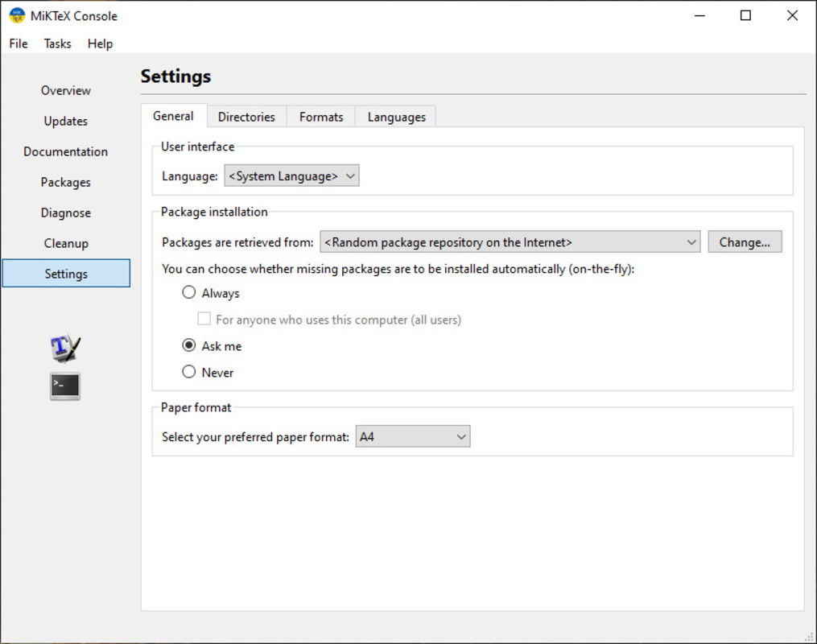Select the Settings sidebar entry
Screen dimensions: 817x644
click(66, 274)
